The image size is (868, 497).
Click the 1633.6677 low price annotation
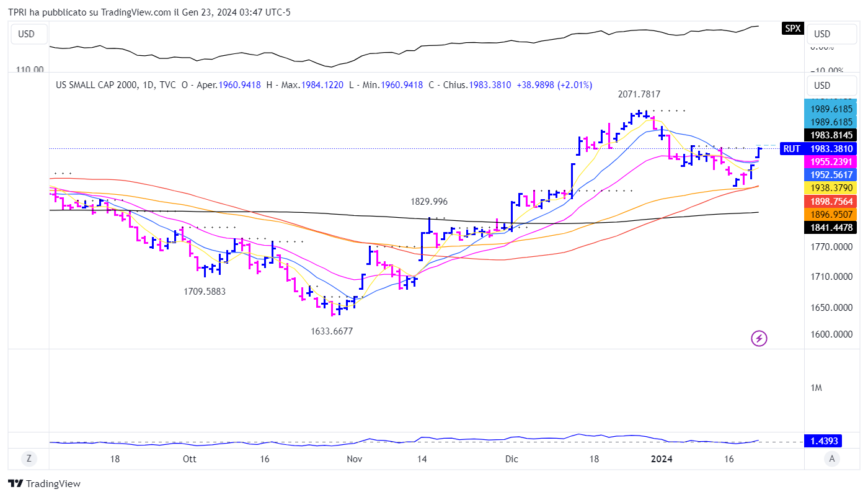pyautogui.click(x=332, y=331)
